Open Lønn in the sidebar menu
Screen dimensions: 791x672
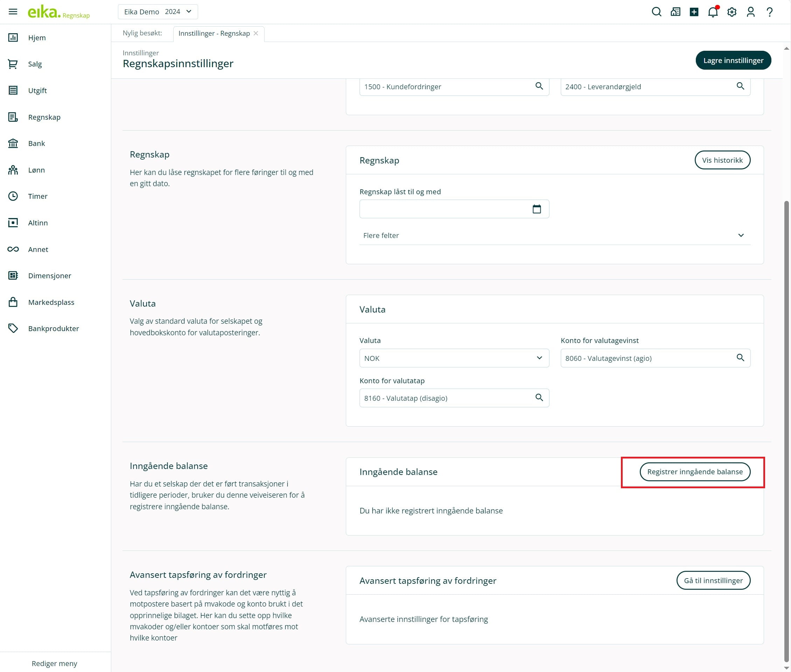pyautogui.click(x=36, y=170)
